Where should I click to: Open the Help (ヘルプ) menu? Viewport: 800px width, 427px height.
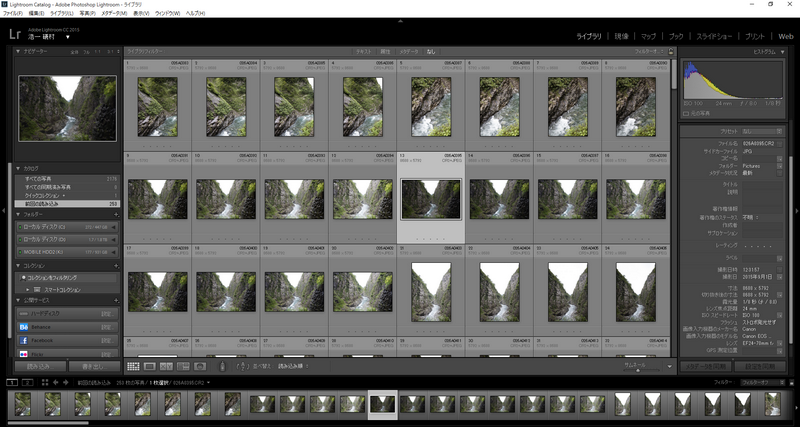tap(195, 13)
